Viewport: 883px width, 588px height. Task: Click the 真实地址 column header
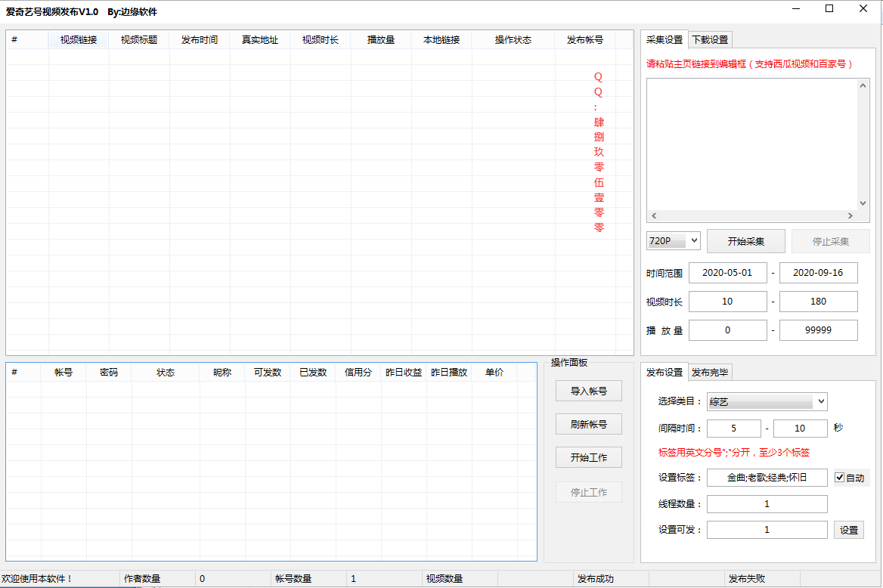[260, 40]
